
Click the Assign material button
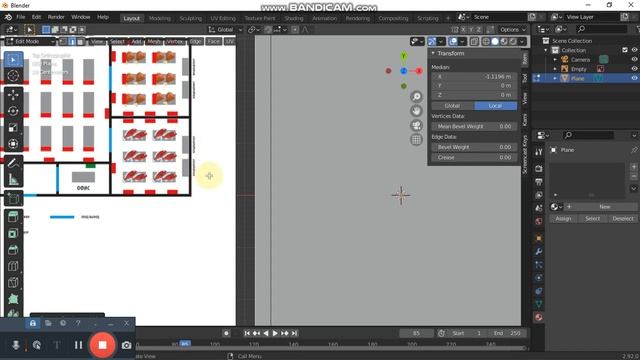click(x=563, y=219)
